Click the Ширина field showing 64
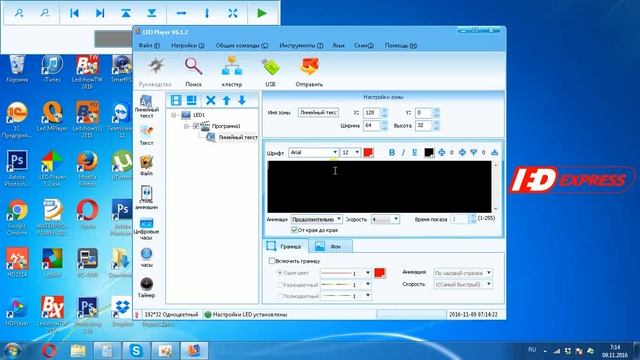The height and width of the screenshot is (360, 640). point(372,126)
